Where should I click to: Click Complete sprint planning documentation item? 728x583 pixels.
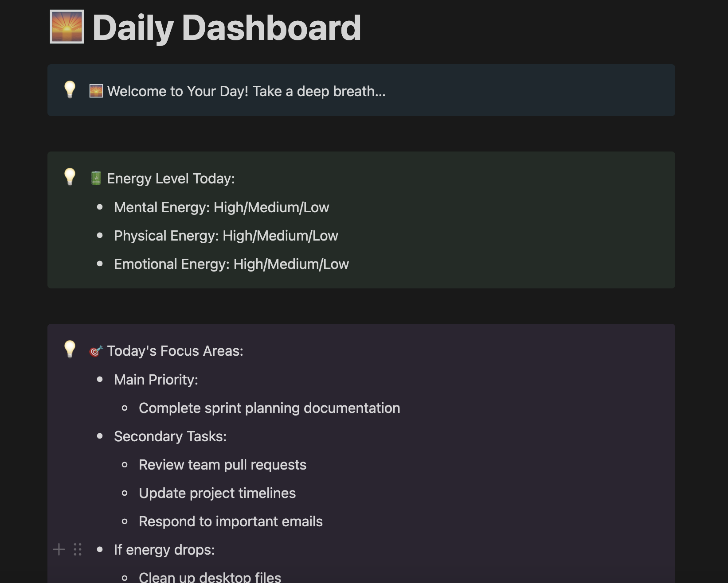(269, 408)
